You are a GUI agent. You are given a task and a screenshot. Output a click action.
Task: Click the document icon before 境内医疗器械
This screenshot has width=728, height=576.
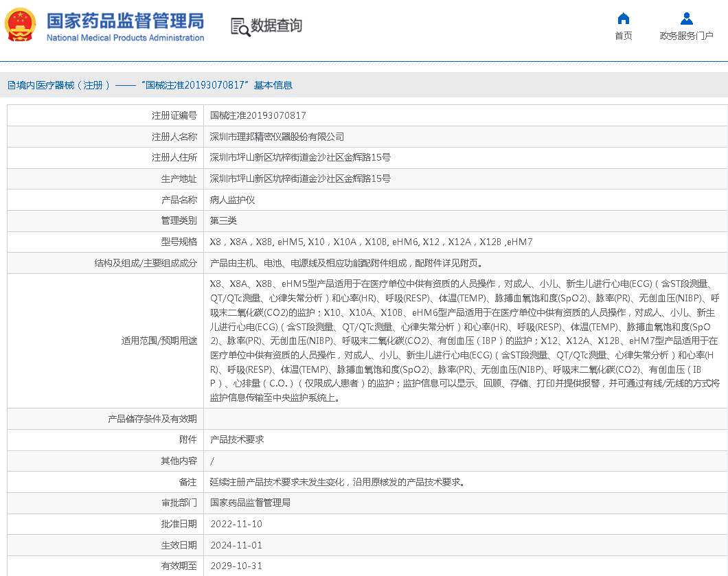[x=10, y=85]
